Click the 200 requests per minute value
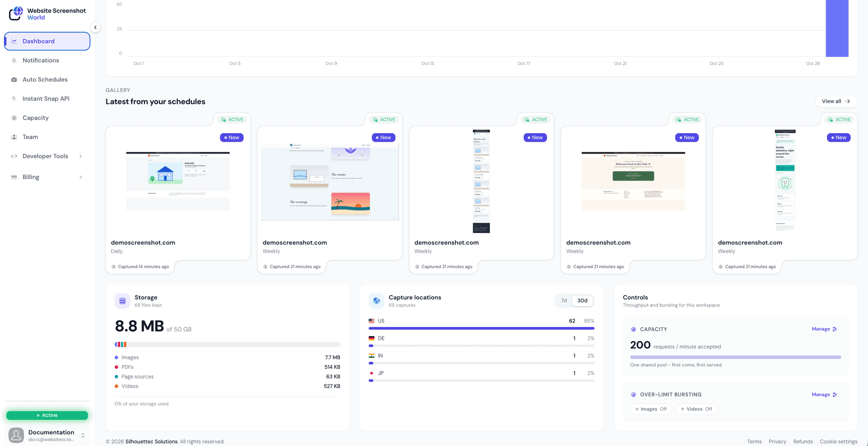This screenshot has width=868, height=446. click(x=640, y=345)
